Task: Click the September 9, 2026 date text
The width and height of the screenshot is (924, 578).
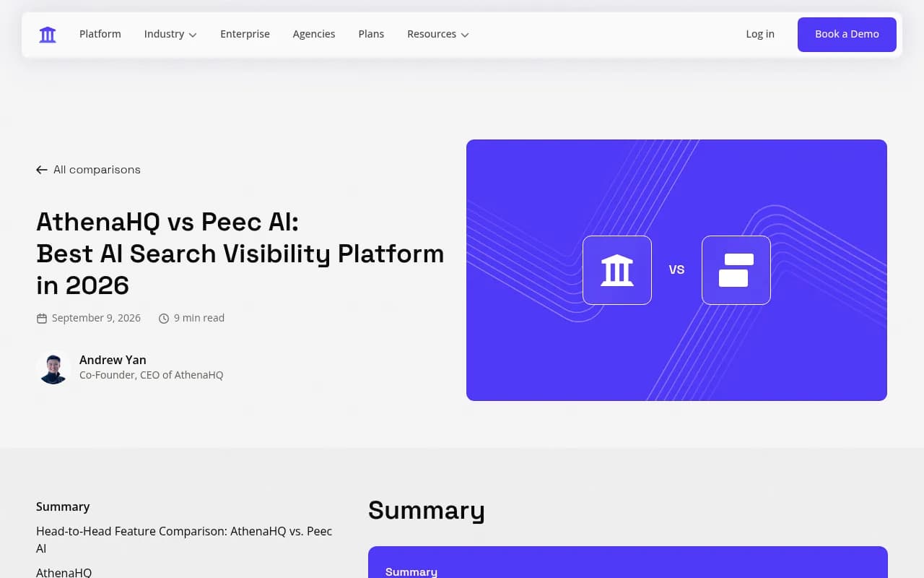Action: tap(96, 318)
